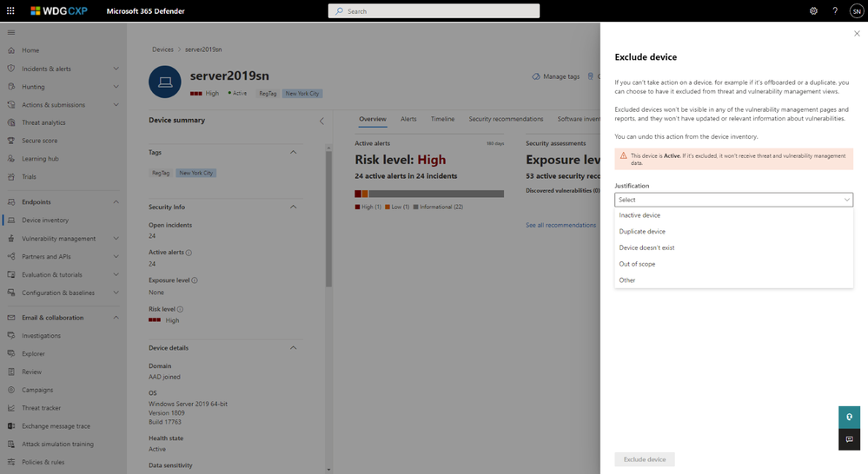Open the dark feedback chat button
Image resolution: width=868 pixels, height=474 pixels.
(849, 439)
